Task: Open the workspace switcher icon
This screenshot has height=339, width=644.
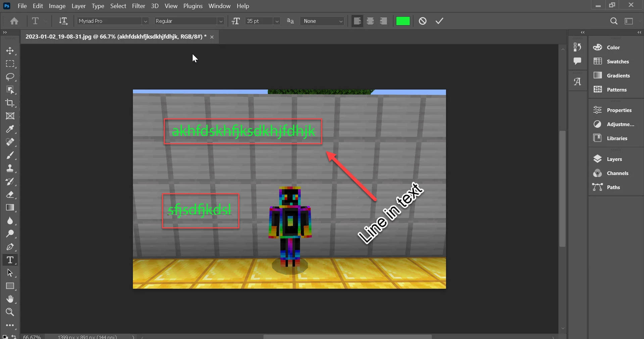Action: [629, 21]
